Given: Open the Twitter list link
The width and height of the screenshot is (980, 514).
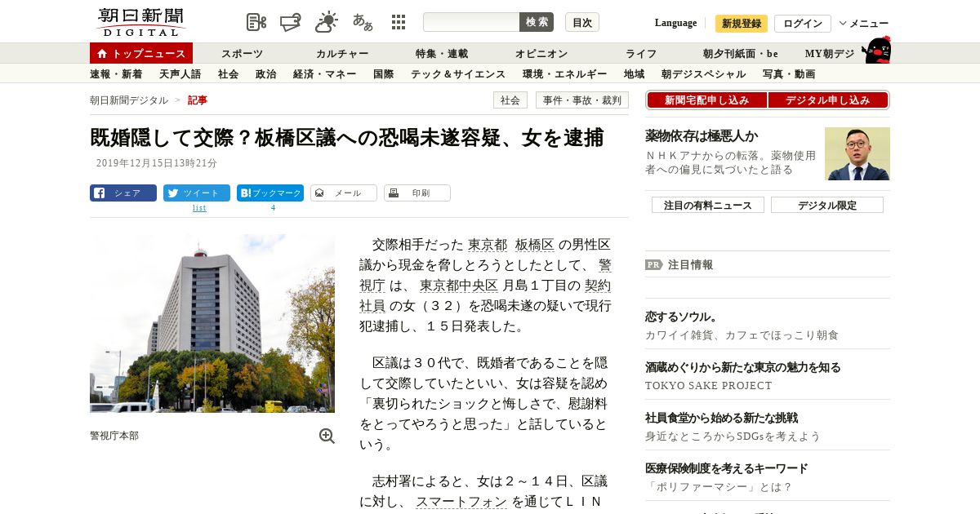Looking at the screenshot, I should [199, 208].
